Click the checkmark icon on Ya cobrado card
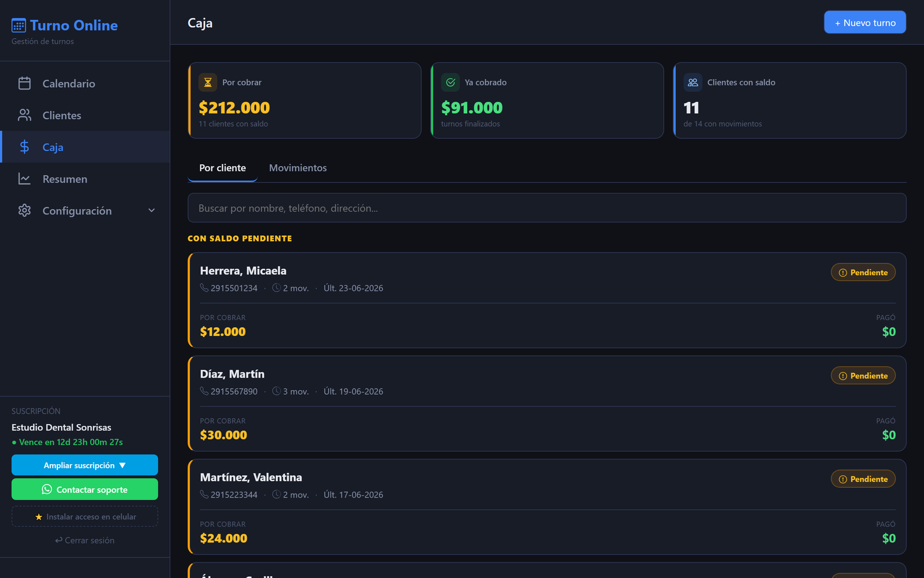Viewport: 924px width, 578px height. [450, 82]
